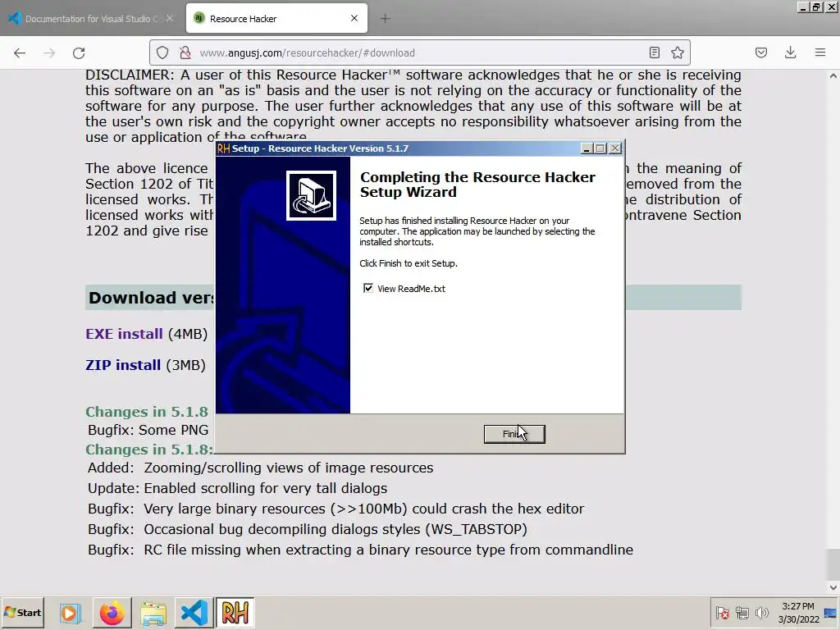Image resolution: width=840 pixels, height=630 pixels.
Task: Open tracking protection shield icon
Action: click(x=162, y=52)
